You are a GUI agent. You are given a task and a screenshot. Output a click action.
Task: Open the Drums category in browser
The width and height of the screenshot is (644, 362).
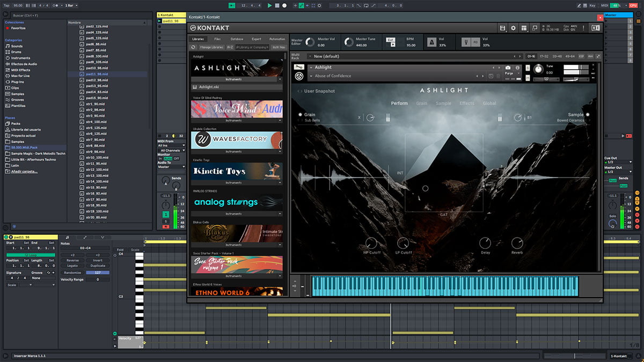point(17,52)
